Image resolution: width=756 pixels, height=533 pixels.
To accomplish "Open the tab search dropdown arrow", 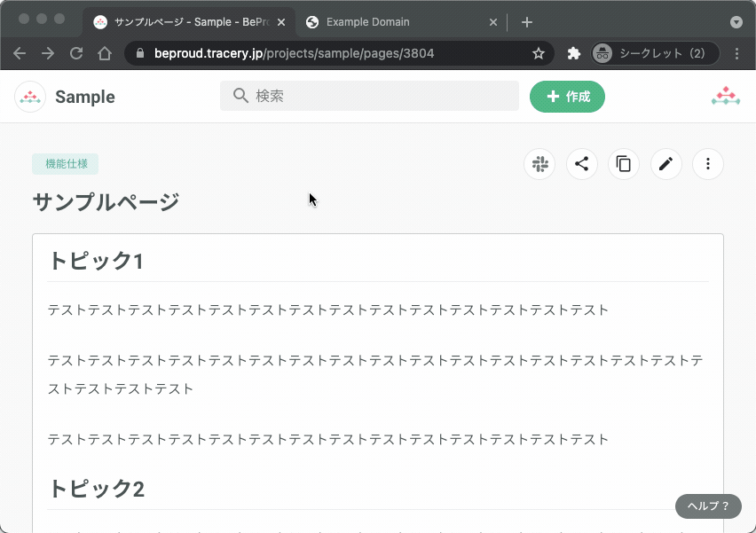I will [x=736, y=21].
